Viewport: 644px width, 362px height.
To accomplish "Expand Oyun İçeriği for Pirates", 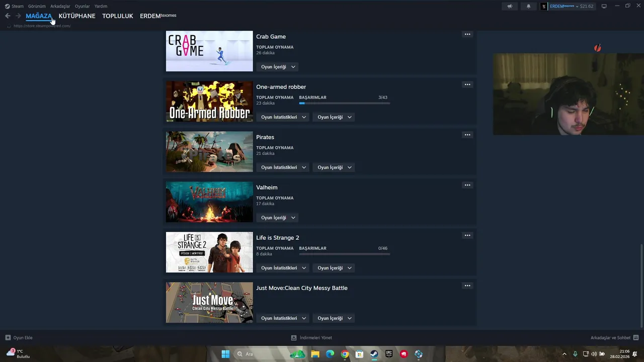I will click(334, 167).
